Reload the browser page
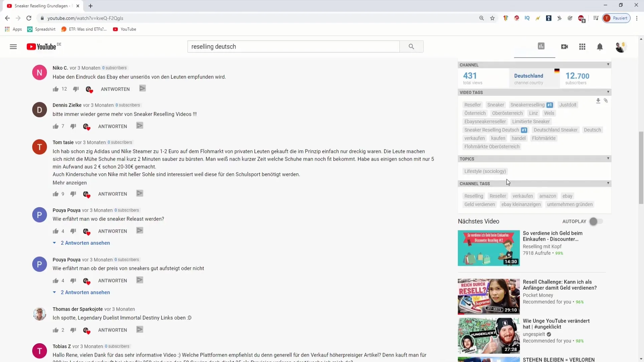This screenshot has height=362, width=644. [29, 18]
